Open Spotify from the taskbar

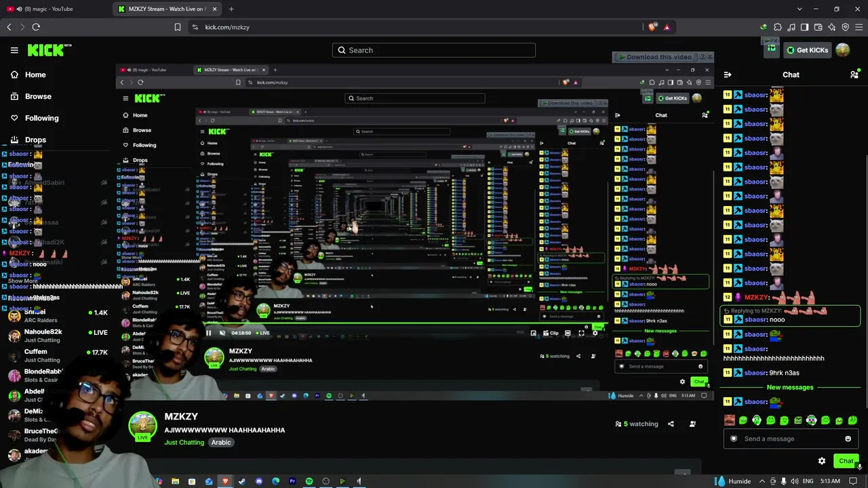tap(309, 481)
